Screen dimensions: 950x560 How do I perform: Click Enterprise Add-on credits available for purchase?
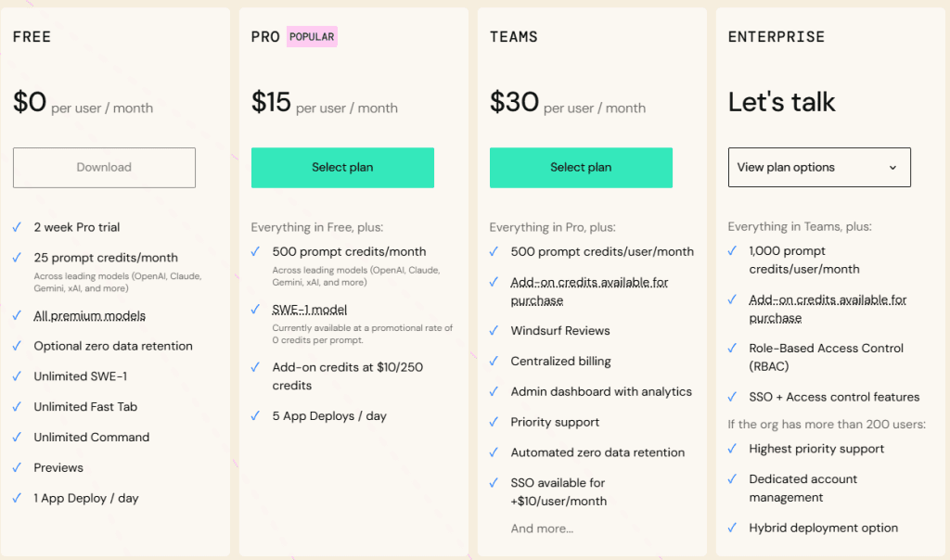(828, 309)
